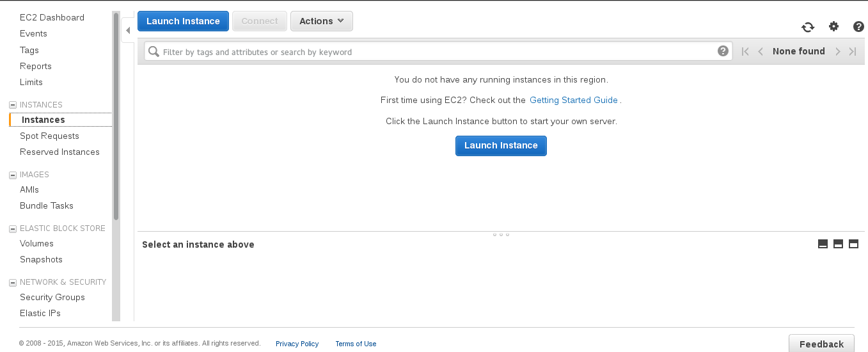This screenshot has width=868, height=352.
Task: Go to the last page of results
Action: (x=853, y=52)
